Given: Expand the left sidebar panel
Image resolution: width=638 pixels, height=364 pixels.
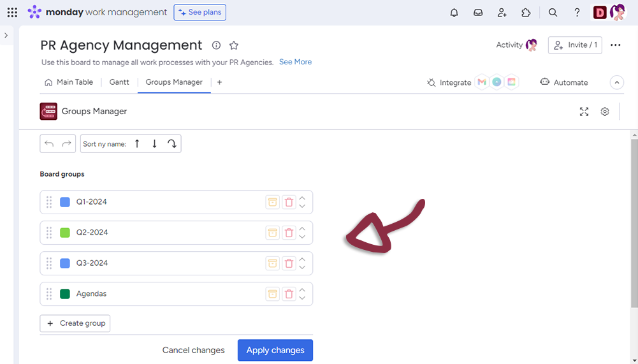Looking at the screenshot, I should (x=6, y=35).
